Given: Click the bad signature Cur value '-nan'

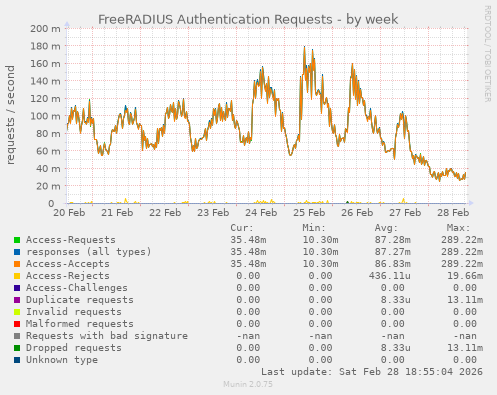Looking at the screenshot, I should pos(248,336).
